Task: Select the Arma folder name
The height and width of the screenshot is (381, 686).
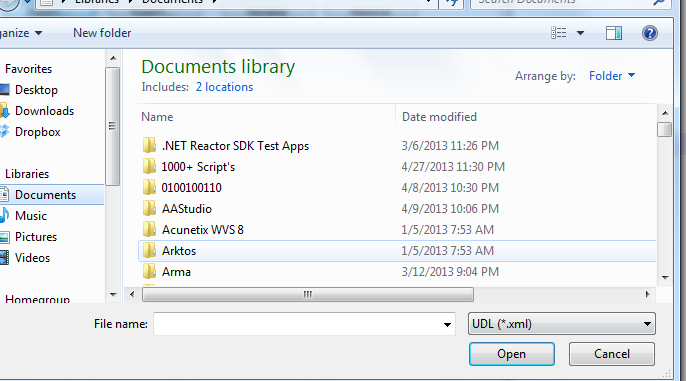Action: (x=176, y=272)
